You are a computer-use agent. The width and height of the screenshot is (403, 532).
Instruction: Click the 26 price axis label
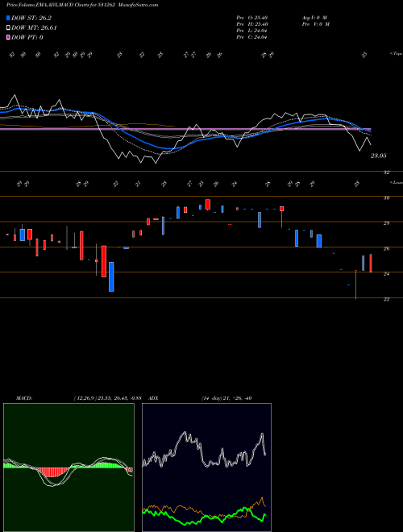pyautogui.click(x=386, y=249)
